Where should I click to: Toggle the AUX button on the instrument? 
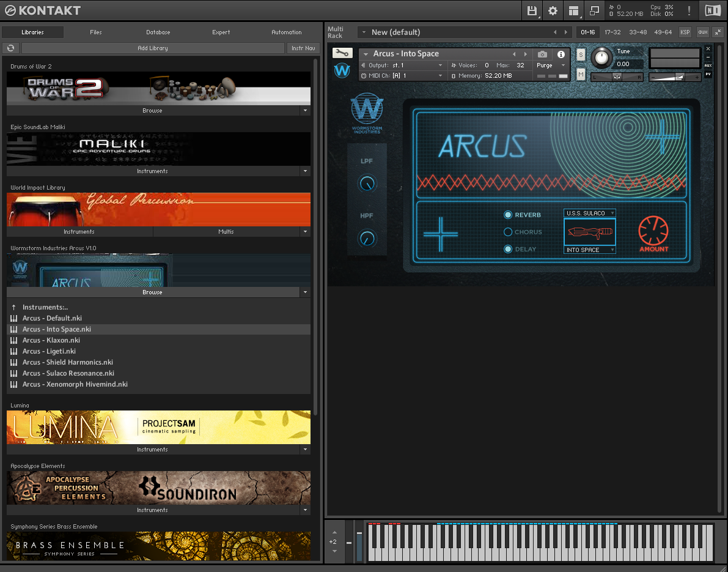pos(708,65)
